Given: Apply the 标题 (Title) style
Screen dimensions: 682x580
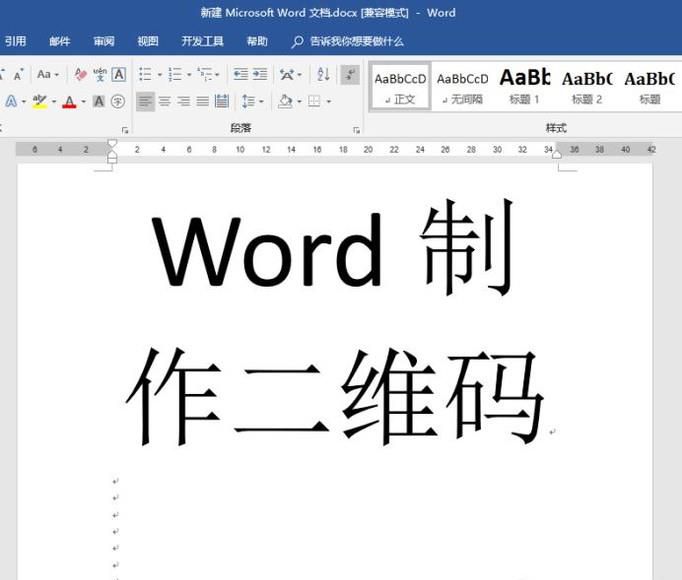Looking at the screenshot, I should point(650,87).
